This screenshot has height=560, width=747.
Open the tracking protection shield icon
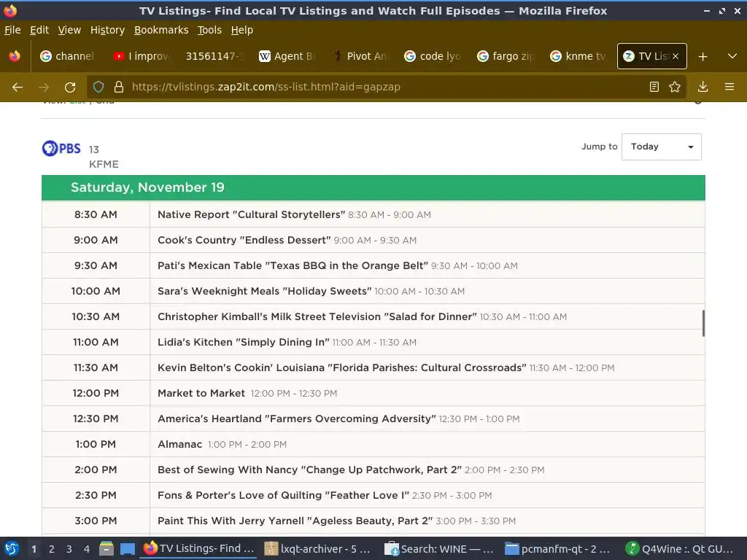point(98,87)
